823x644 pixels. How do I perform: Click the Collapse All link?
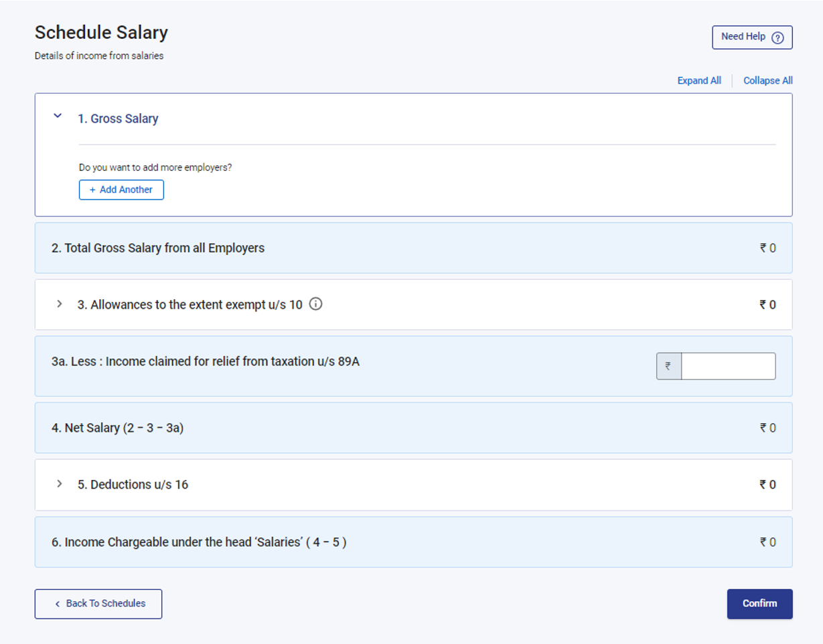coord(767,80)
